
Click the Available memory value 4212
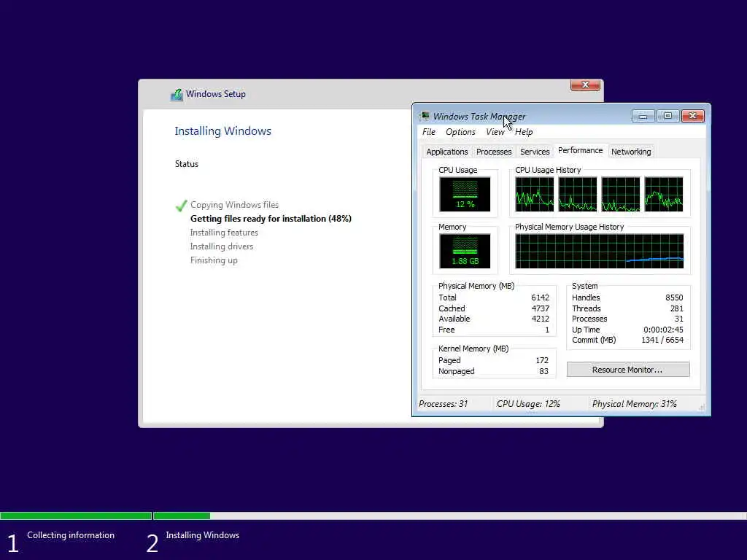(541, 319)
